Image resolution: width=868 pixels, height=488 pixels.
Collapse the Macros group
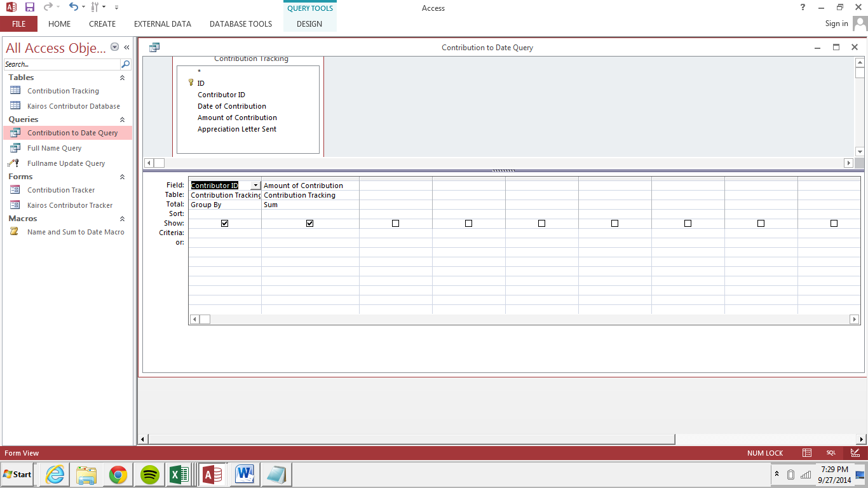tap(122, 219)
